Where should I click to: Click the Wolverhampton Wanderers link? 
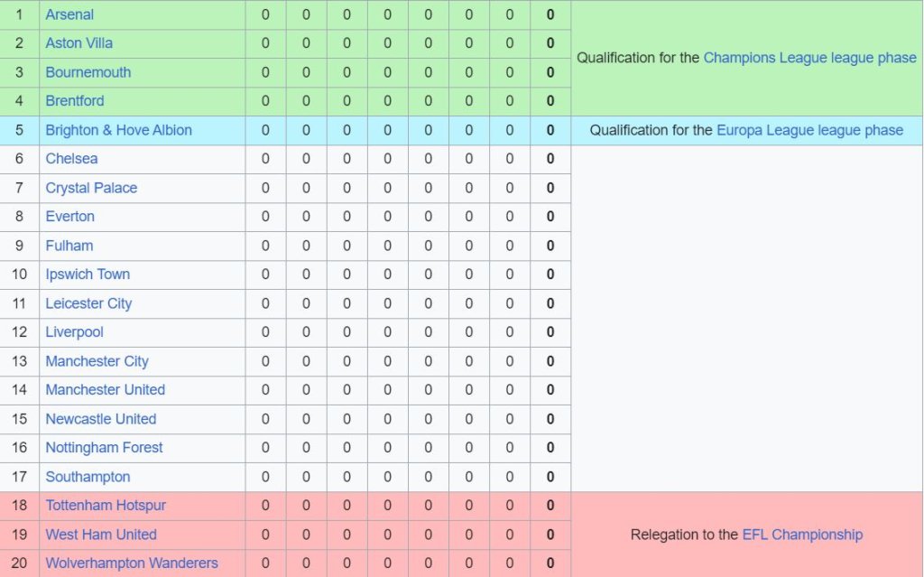[132, 563]
